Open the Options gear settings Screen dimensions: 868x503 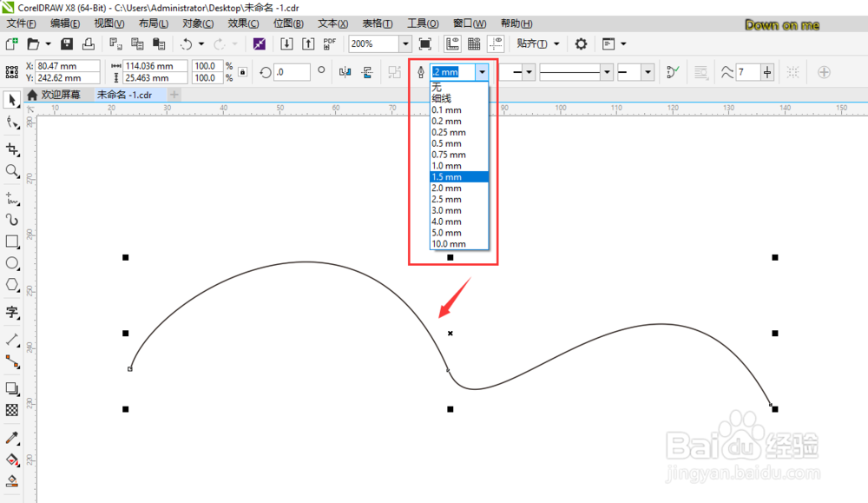click(581, 43)
